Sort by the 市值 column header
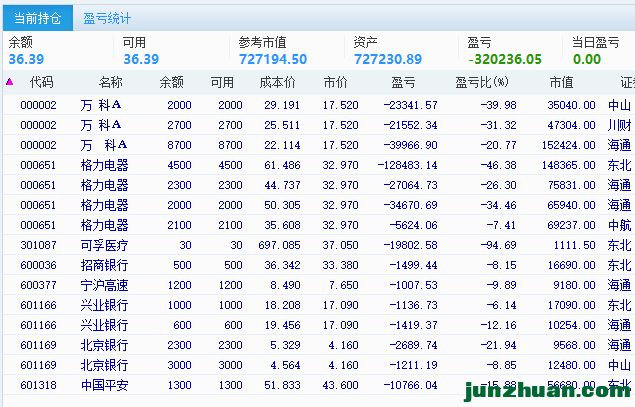The image size is (635, 407). (x=561, y=82)
